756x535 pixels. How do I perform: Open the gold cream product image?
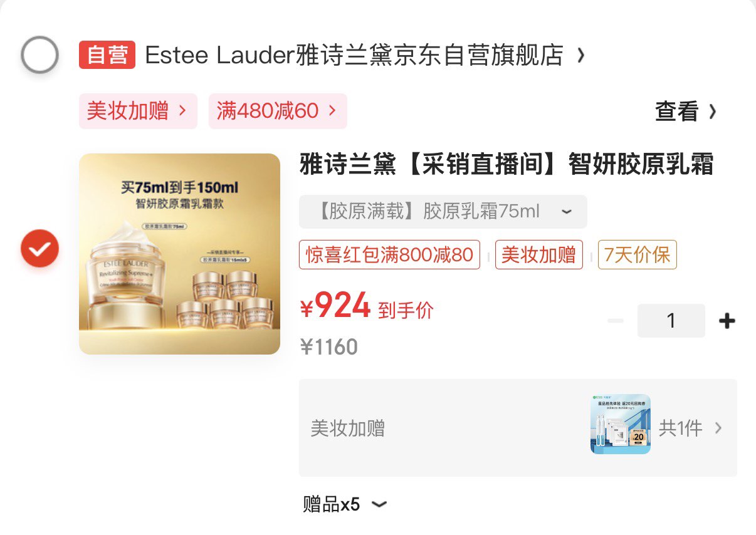click(x=179, y=254)
